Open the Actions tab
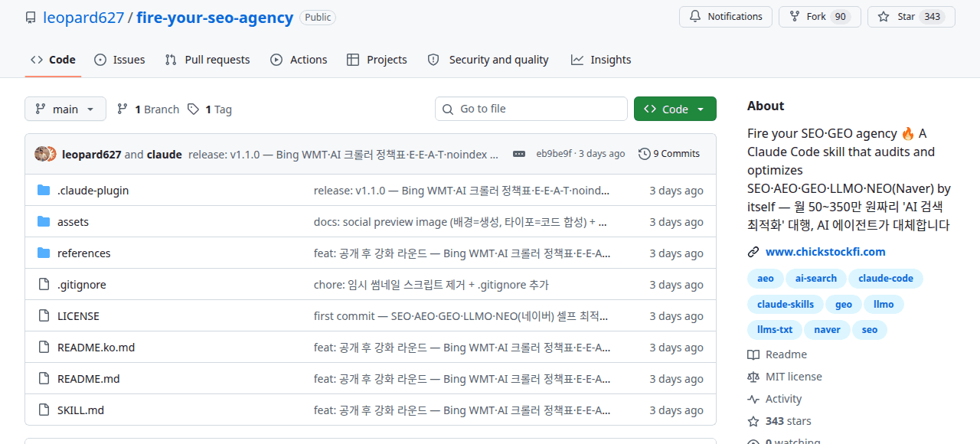The image size is (980, 444). 299,60
